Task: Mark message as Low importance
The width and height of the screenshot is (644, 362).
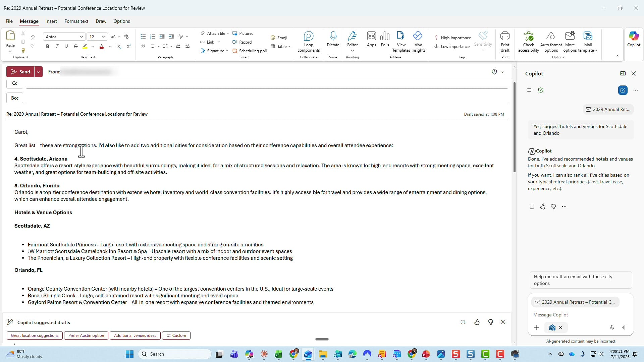Action: (452, 46)
